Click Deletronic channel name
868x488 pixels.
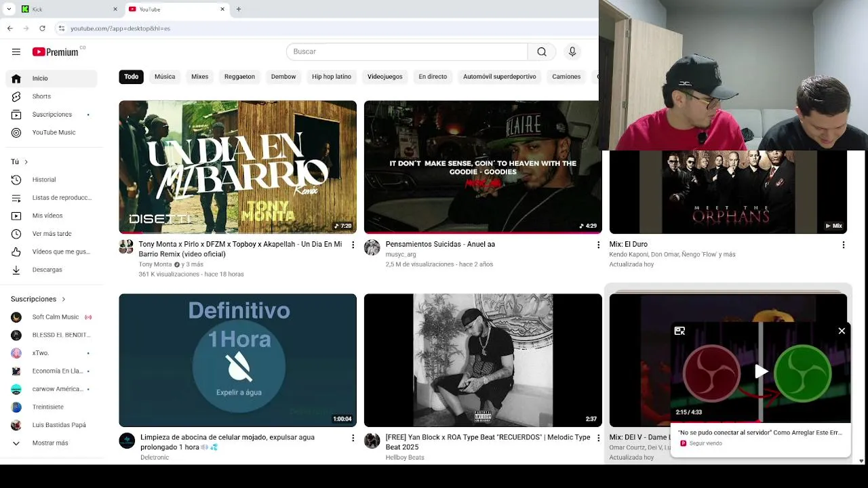point(155,457)
